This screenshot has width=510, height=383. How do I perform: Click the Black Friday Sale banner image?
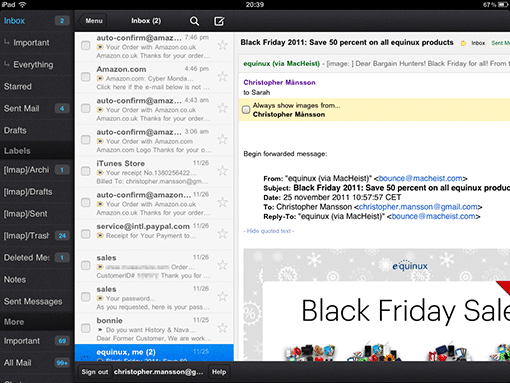coord(377,305)
